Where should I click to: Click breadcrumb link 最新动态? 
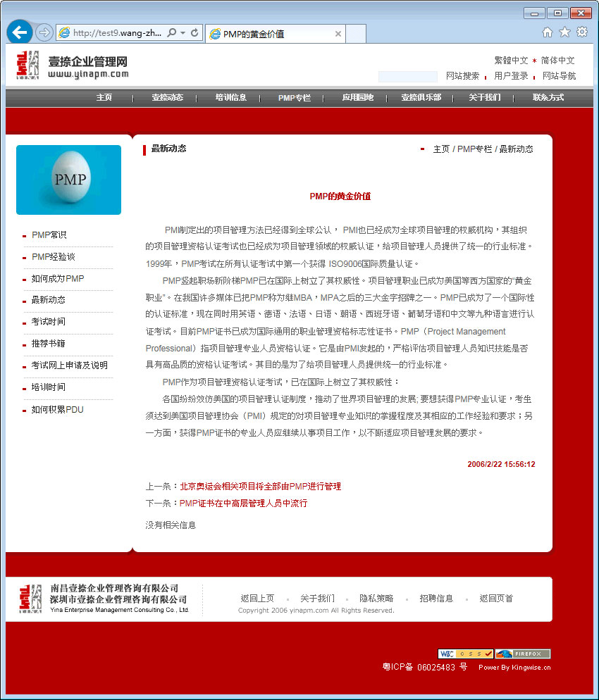[516, 149]
